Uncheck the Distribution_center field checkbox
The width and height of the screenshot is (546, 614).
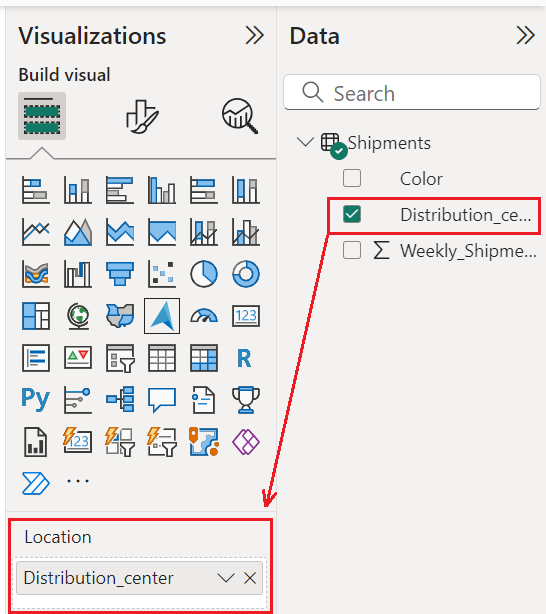click(352, 214)
